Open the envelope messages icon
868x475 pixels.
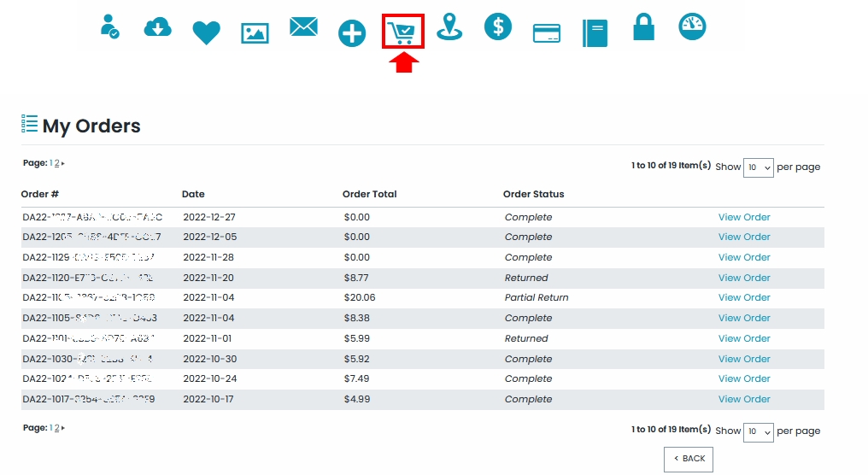(303, 27)
